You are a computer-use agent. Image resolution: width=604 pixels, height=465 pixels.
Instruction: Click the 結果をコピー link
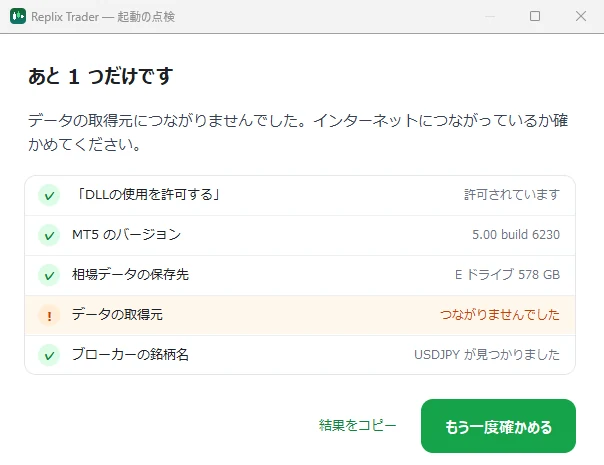click(x=357, y=425)
